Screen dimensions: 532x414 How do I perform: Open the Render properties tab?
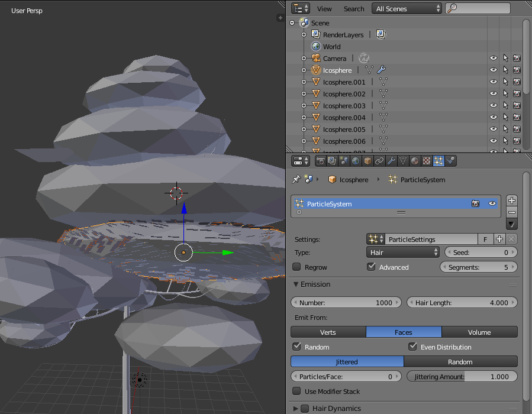(x=320, y=161)
